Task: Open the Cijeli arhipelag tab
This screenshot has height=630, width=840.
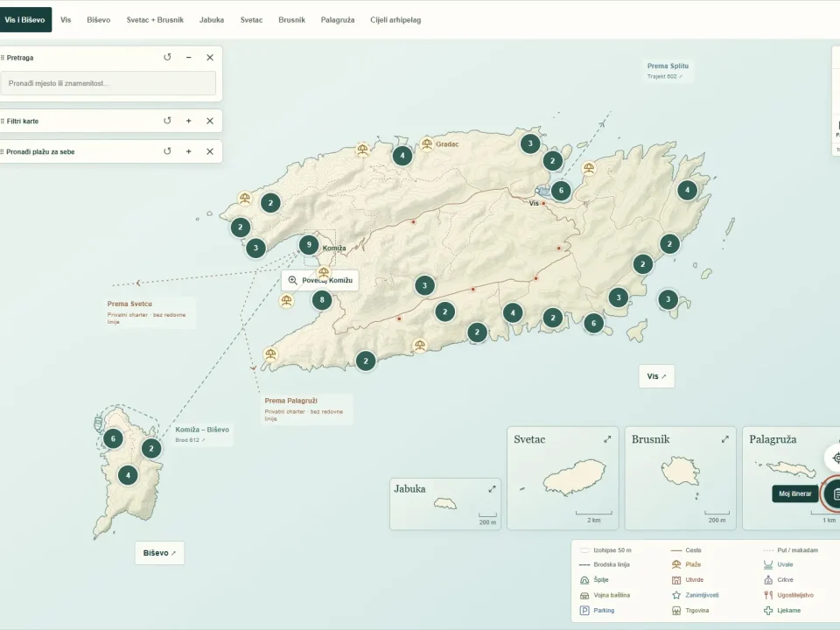Action: coord(395,20)
